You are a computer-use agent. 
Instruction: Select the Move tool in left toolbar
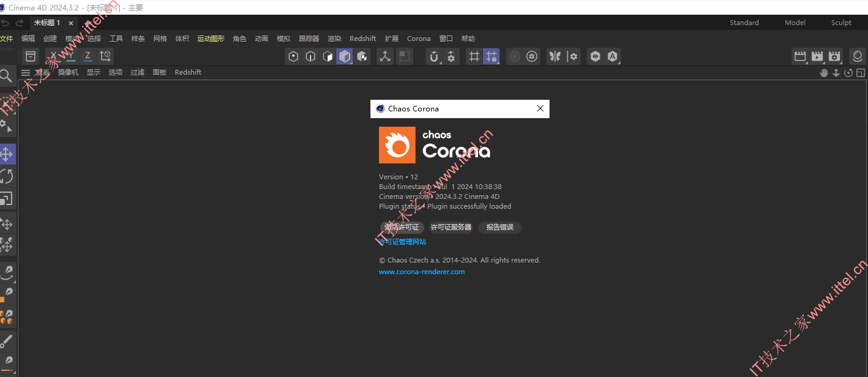coord(7,154)
